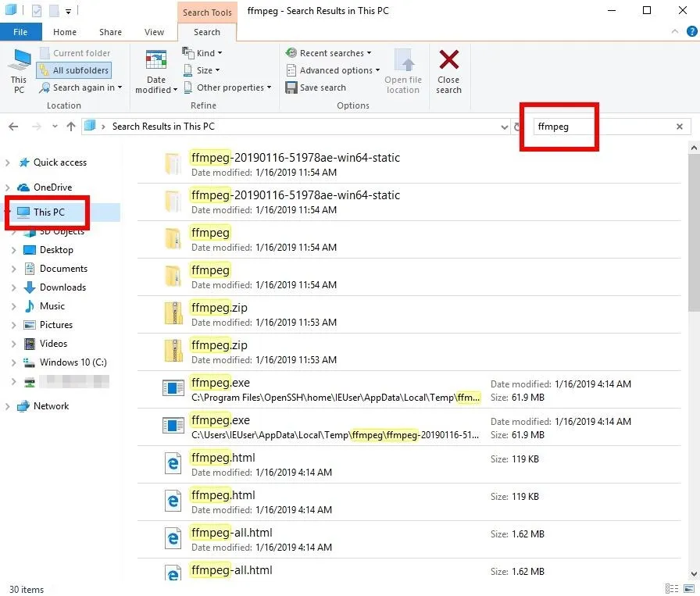Open address bar history dropdown
Viewport: 700px width, 596px height.
click(504, 127)
